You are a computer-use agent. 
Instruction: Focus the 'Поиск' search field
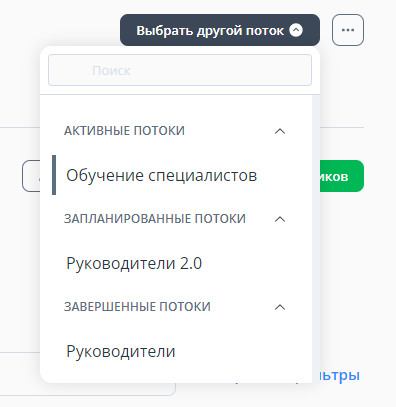click(x=180, y=70)
